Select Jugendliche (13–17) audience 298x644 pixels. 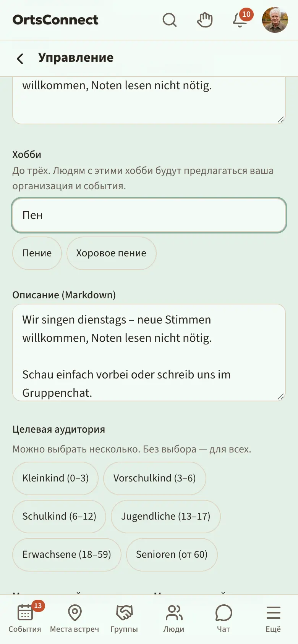[x=166, y=517]
